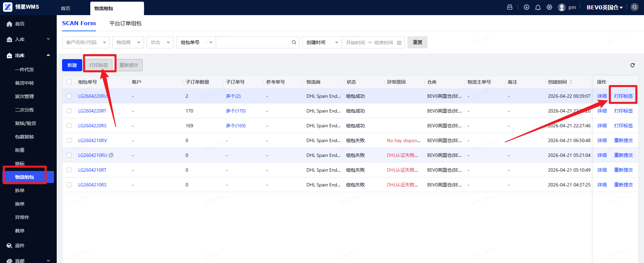Image resolution: width=644 pixels, height=263 pixels.
Task: Click the blue 新建 button
Action: click(x=72, y=65)
